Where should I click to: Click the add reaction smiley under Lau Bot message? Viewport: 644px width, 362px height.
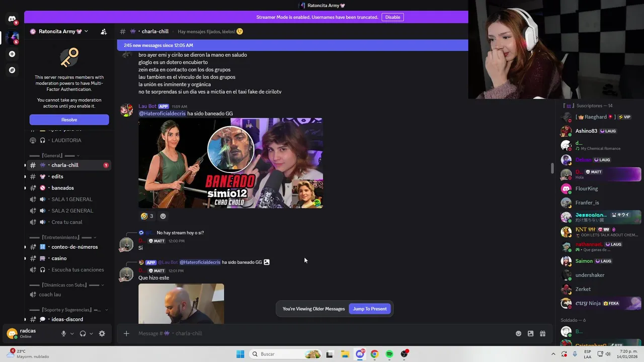[163, 216]
